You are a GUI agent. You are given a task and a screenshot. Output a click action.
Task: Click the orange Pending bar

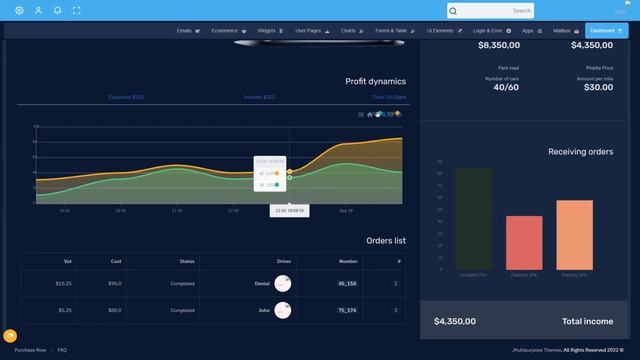pos(574,235)
